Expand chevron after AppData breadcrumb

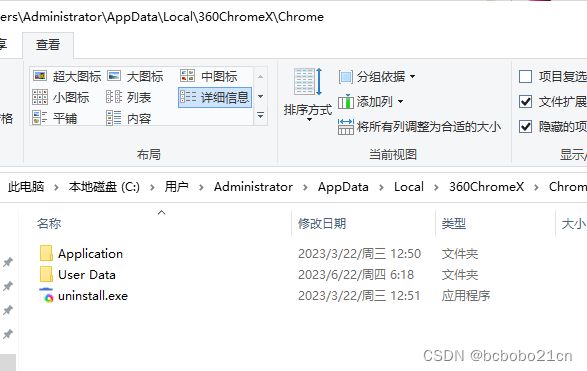tap(381, 187)
